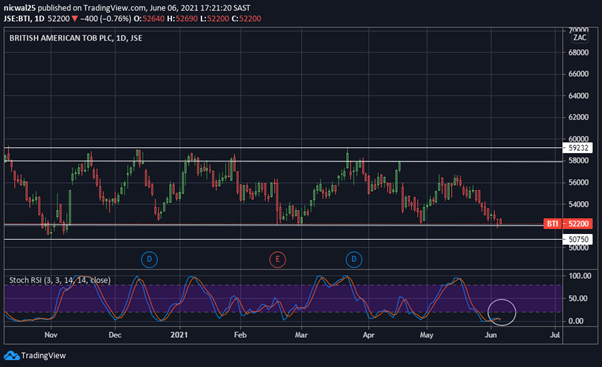Click the Stoch RSI indicator title
602x367 pixels.
click(x=60, y=280)
